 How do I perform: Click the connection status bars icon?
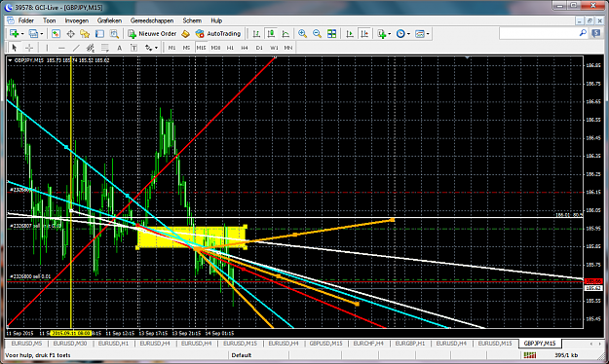pos(530,355)
